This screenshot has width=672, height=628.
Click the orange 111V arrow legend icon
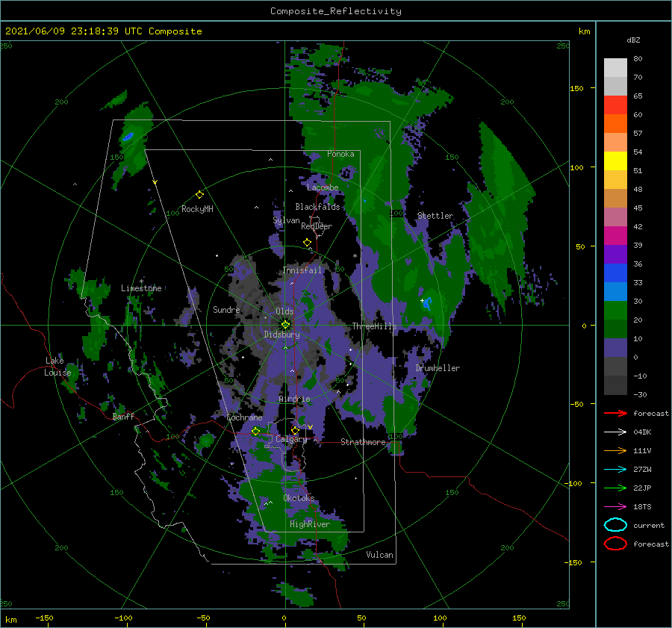point(615,450)
